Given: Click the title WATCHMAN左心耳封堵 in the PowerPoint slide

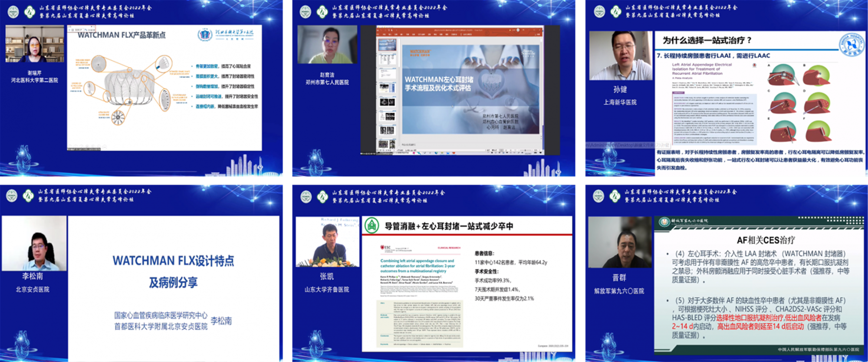Looking at the screenshot, I should pos(439,79).
